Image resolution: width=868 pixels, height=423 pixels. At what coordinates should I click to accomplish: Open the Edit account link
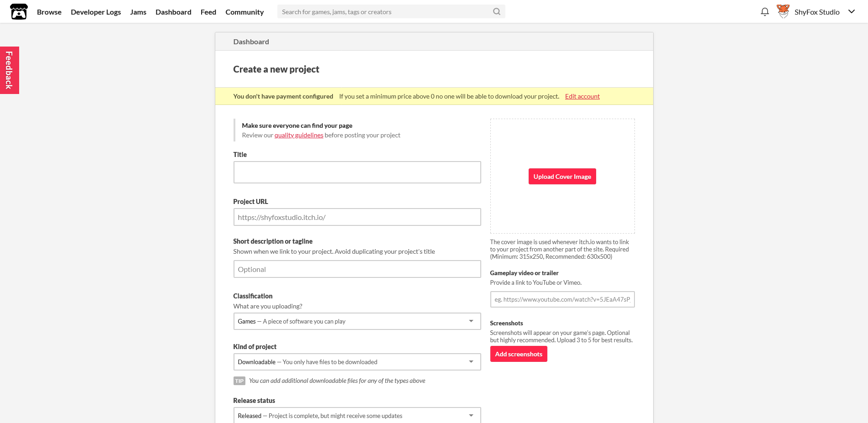click(582, 96)
